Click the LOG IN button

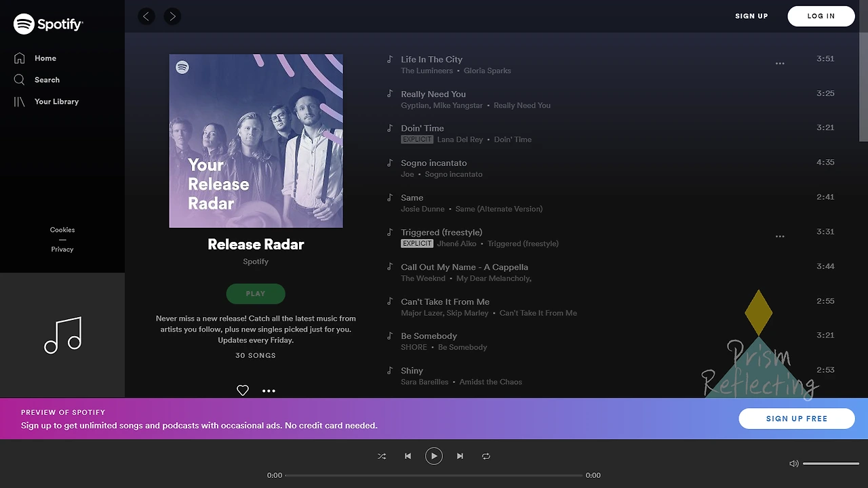(821, 16)
